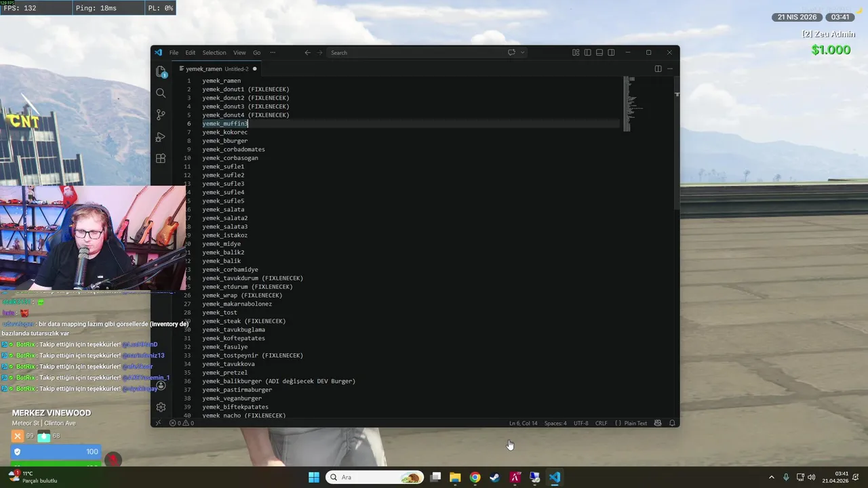Open the remote window indicator in status bar
The width and height of the screenshot is (868, 488).
(158, 423)
